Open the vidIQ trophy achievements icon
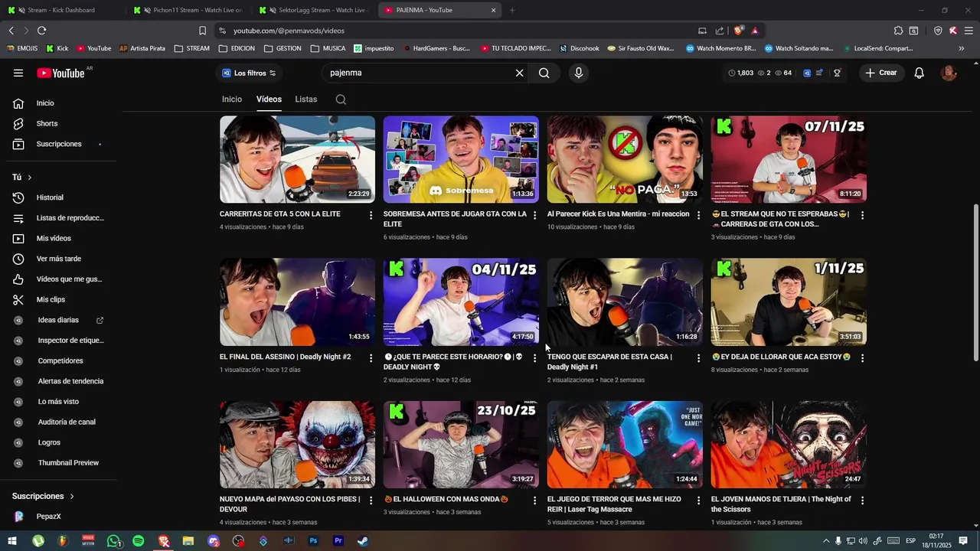Viewport: 980px width, 551px height. (x=838, y=73)
